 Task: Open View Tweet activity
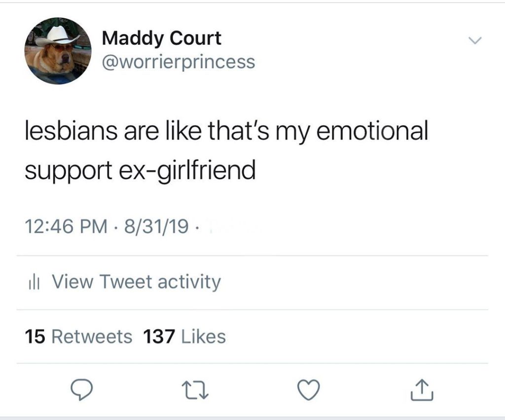(x=136, y=282)
